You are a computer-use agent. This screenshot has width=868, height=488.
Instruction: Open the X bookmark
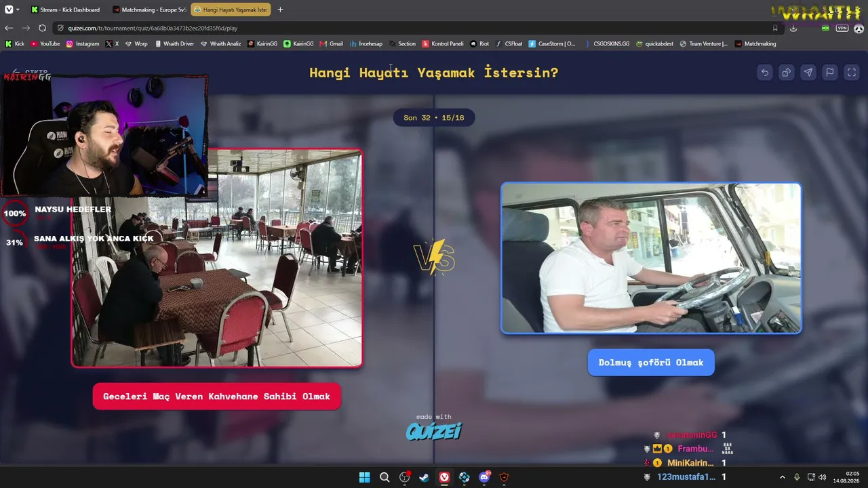[x=112, y=44]
